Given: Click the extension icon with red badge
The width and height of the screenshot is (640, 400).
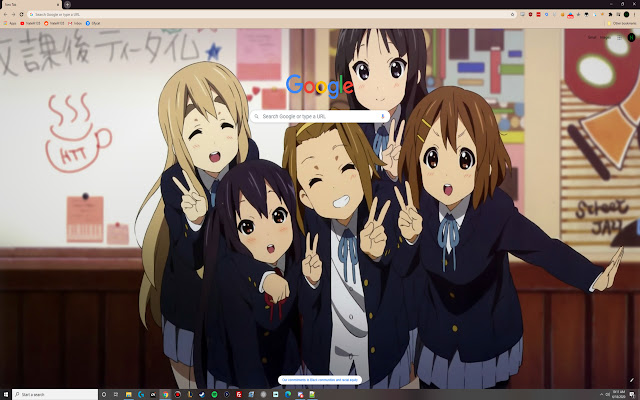Looking at the screenshot, I should 570,15.
